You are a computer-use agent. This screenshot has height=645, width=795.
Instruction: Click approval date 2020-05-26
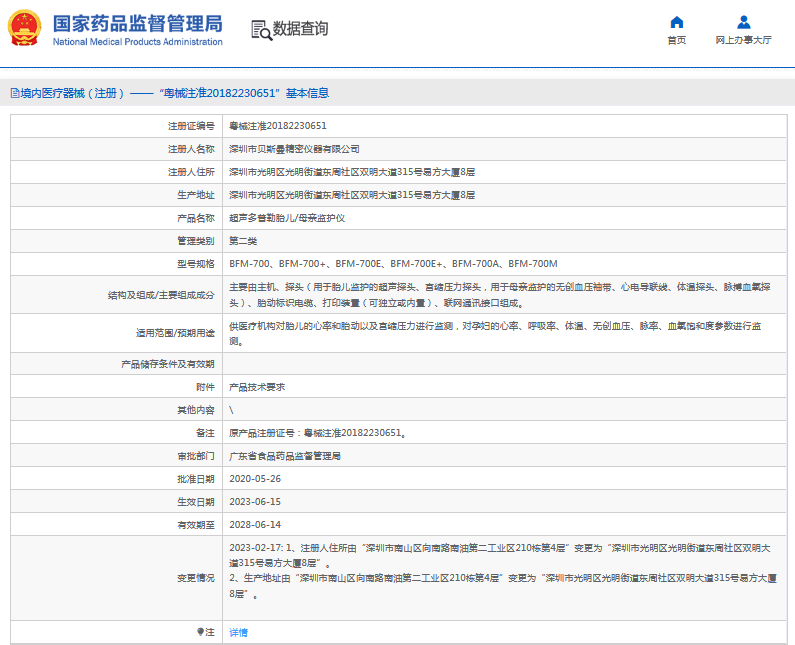[x=255, y=479]
